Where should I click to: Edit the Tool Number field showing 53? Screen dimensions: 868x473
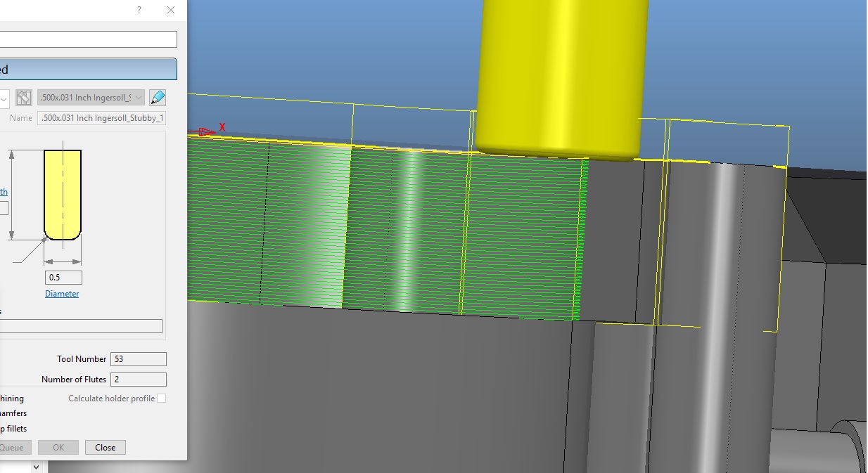(138, 358)
